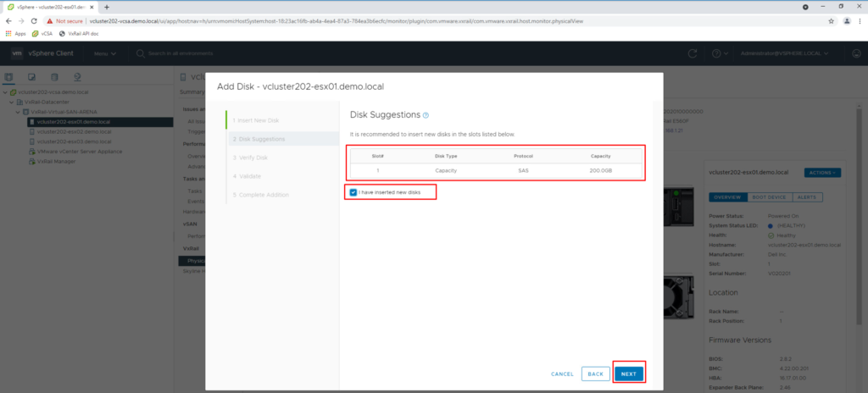Viewport: 868px width, 393px height.
Task: Collapse the VxRail-Virtual-SAN-ARENA cluster node
Action: tap(18, 112)
